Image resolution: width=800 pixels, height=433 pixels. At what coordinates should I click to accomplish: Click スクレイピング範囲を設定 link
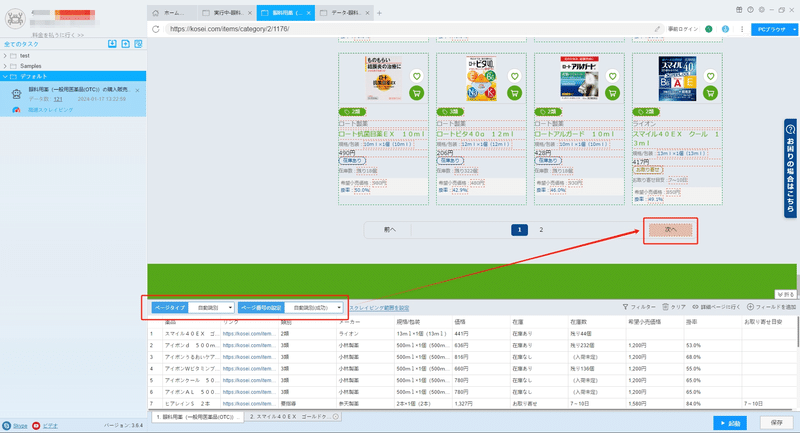[379, 308]
